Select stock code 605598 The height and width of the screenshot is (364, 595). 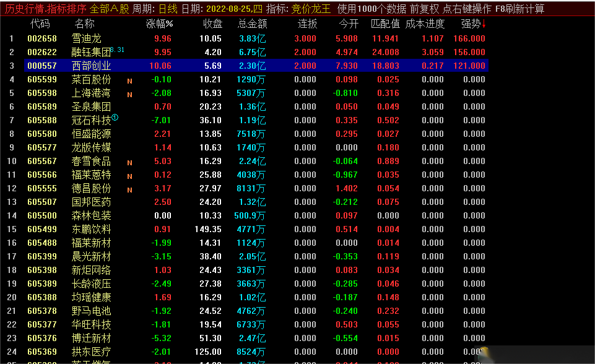[x=42, y=93]
